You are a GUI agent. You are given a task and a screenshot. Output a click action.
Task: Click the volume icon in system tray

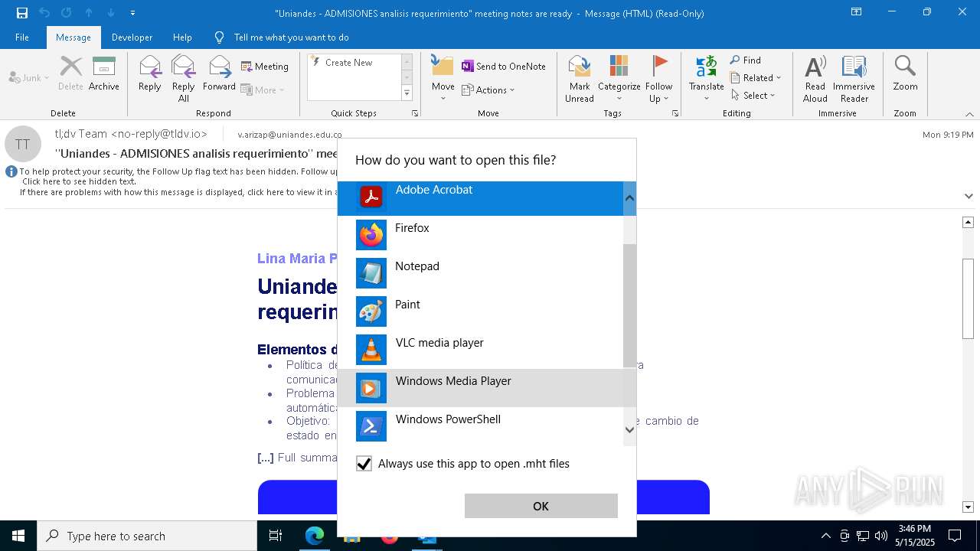pos(881,536)
